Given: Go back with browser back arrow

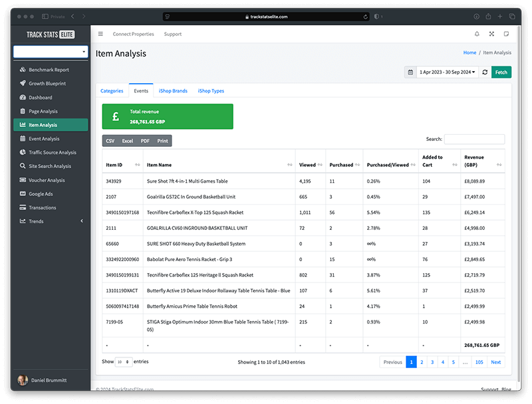Looking at the screenshot, I should click(72, 16).
